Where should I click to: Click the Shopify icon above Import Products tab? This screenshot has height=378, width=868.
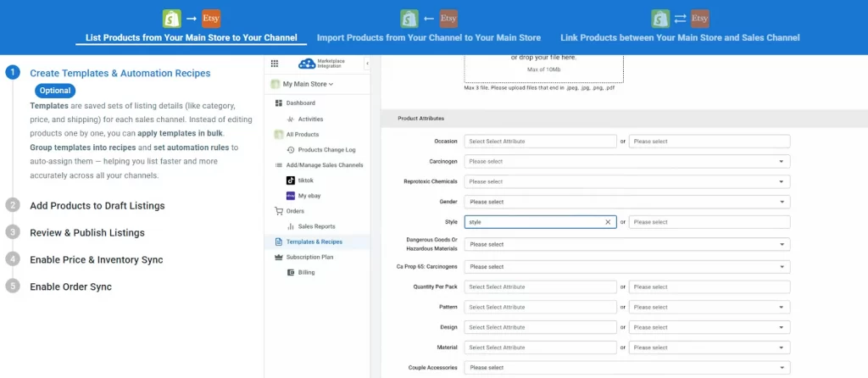(x=409, y=19)
